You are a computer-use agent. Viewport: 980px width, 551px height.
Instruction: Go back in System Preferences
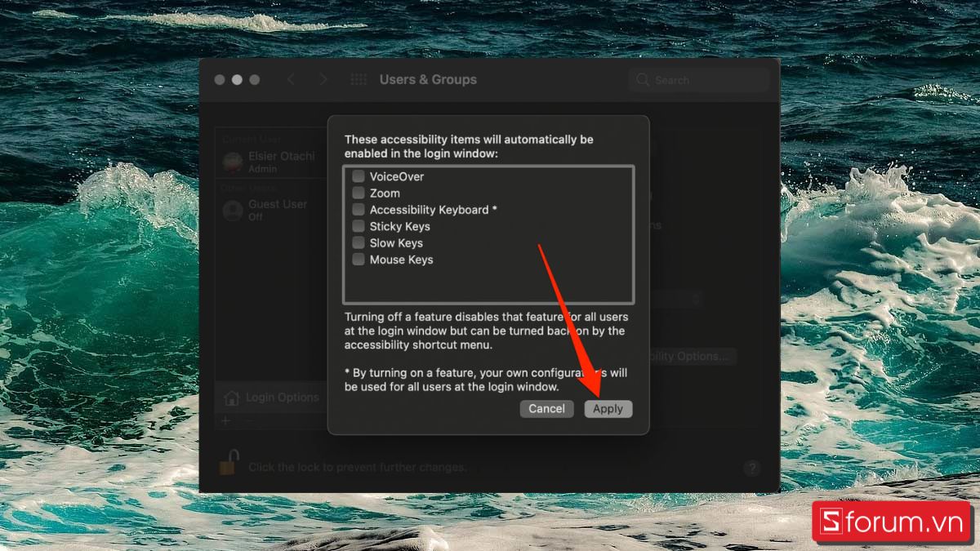(x=292, y=79)
